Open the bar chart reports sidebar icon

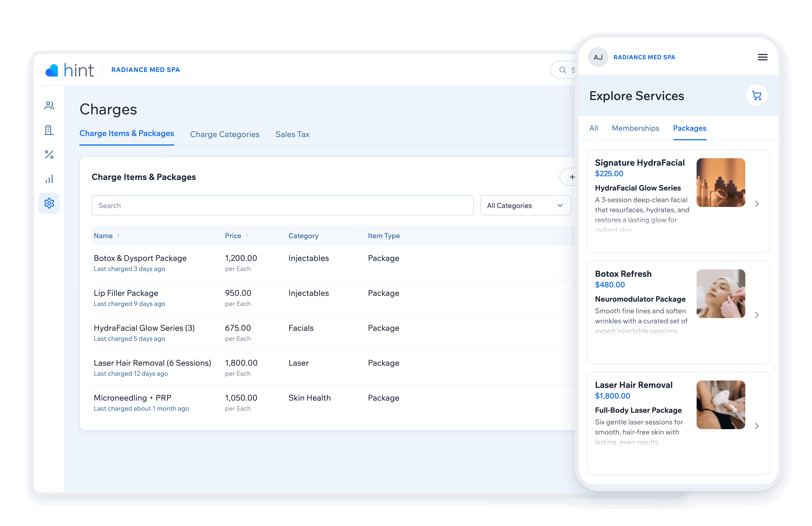(x=49, y=179)
